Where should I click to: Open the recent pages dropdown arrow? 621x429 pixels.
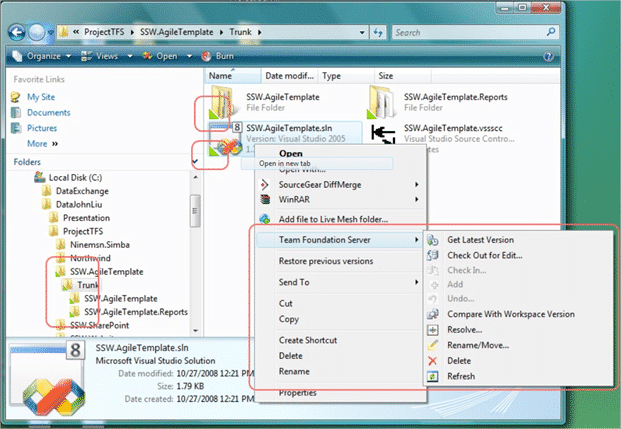(51, 32)
